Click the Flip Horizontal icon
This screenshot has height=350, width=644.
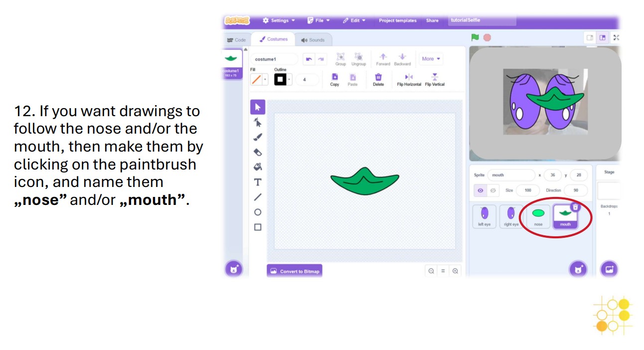click(x=409, y=77)
